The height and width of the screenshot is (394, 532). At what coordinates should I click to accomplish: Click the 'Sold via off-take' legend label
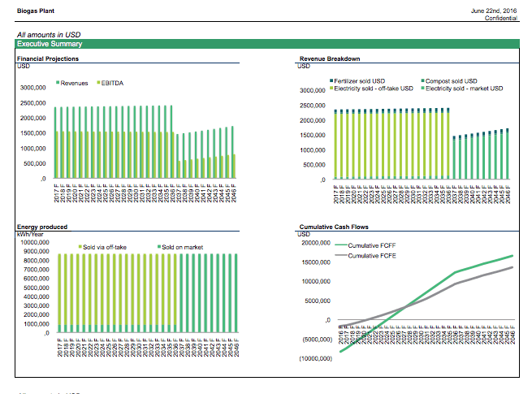coord(105,248)
